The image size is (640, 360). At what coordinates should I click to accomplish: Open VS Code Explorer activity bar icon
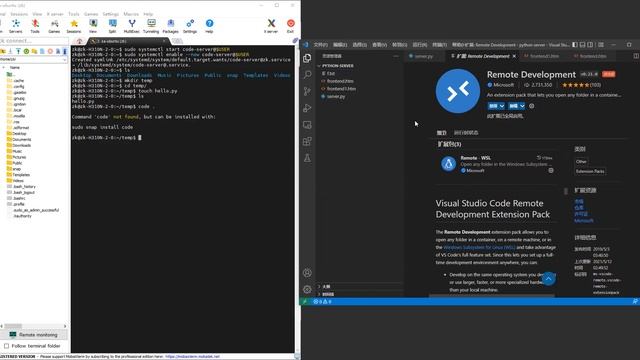307,58
